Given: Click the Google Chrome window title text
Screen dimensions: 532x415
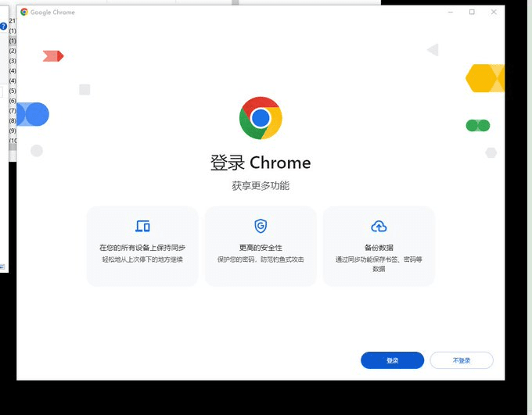Looking at the screenshot, I should click(x=52, y=13).
